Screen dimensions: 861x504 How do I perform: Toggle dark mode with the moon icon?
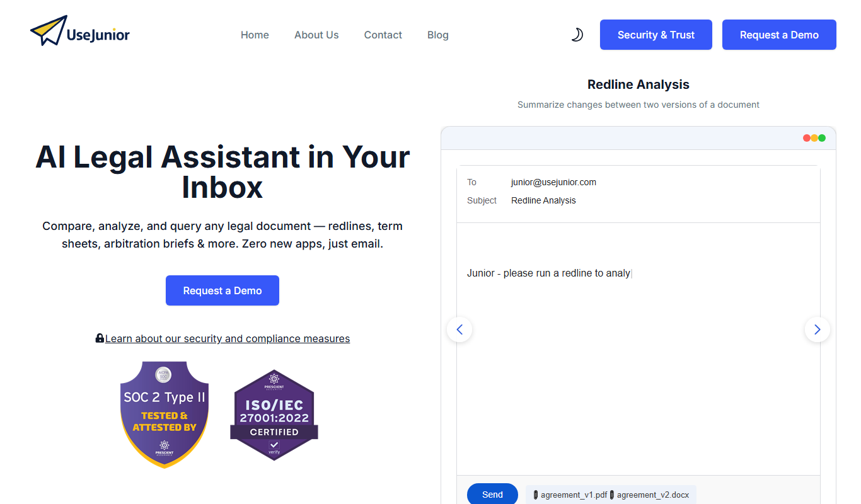point(577,35)
